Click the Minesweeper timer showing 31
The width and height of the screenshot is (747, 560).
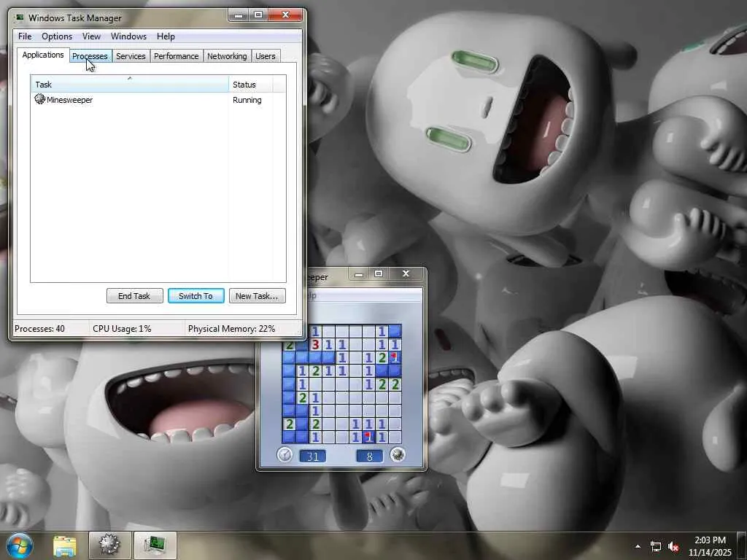(x=312, y=456)
